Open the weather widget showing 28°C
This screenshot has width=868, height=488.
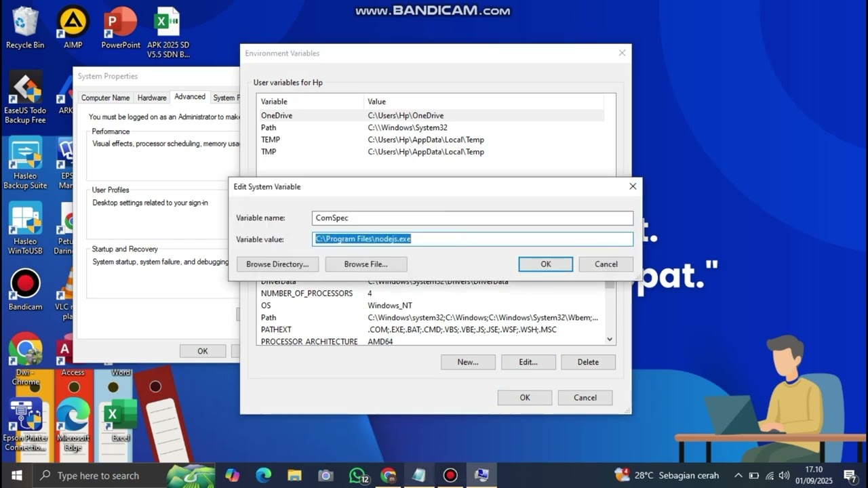667,475
